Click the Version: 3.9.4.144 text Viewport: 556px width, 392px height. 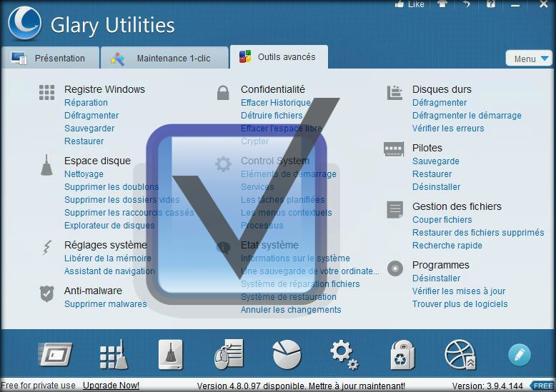coord(487,386)
